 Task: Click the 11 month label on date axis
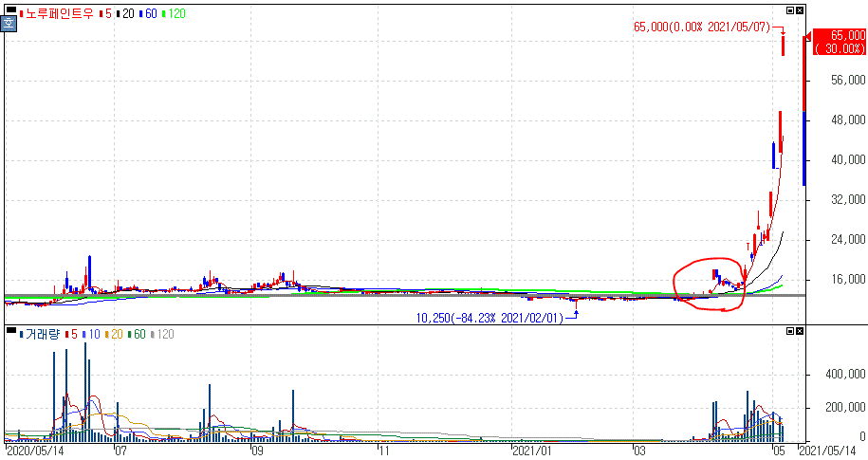384,451
